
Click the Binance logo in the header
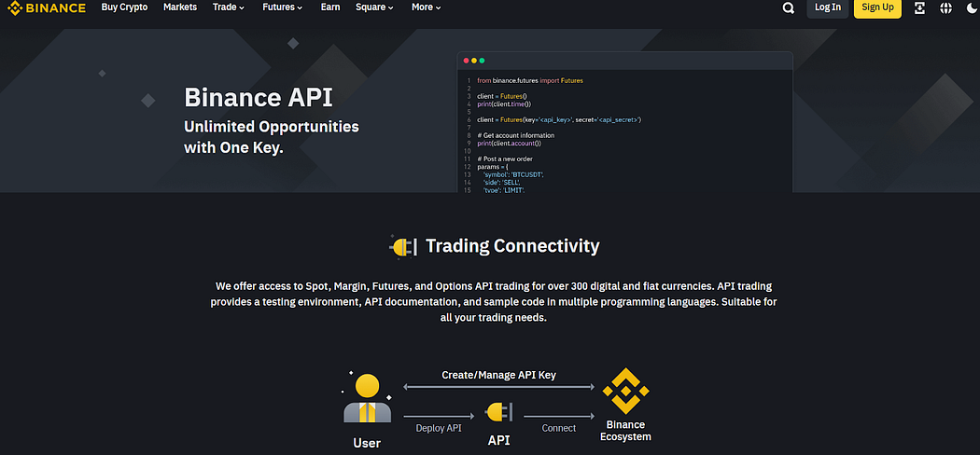coord(46,8)
